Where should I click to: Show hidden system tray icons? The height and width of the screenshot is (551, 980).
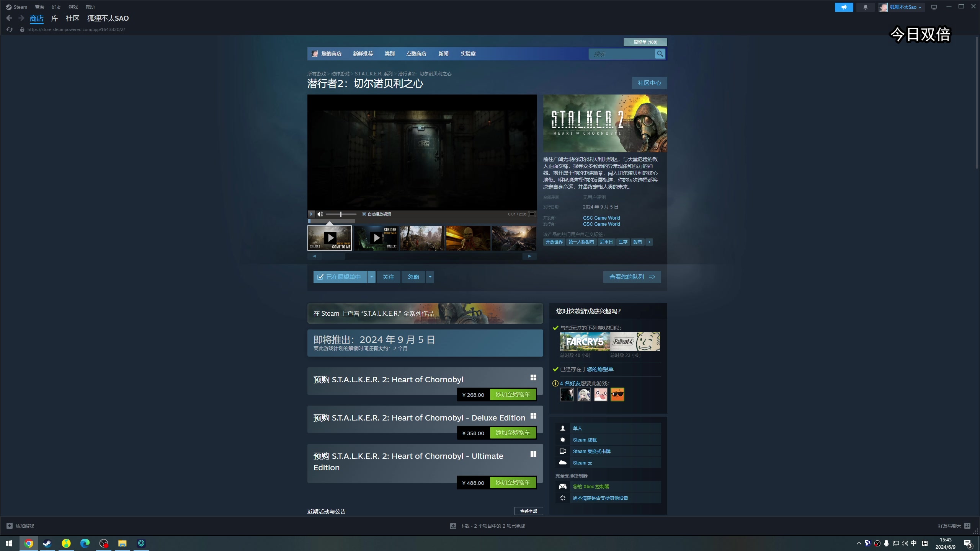[x=859, y=543]
